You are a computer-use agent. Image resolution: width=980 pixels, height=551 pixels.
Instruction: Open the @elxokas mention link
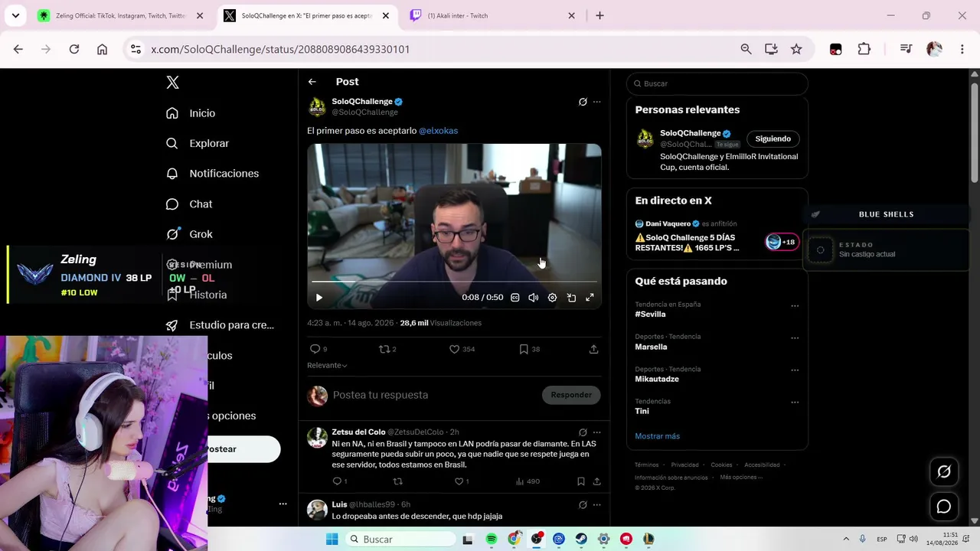[438, 131]
